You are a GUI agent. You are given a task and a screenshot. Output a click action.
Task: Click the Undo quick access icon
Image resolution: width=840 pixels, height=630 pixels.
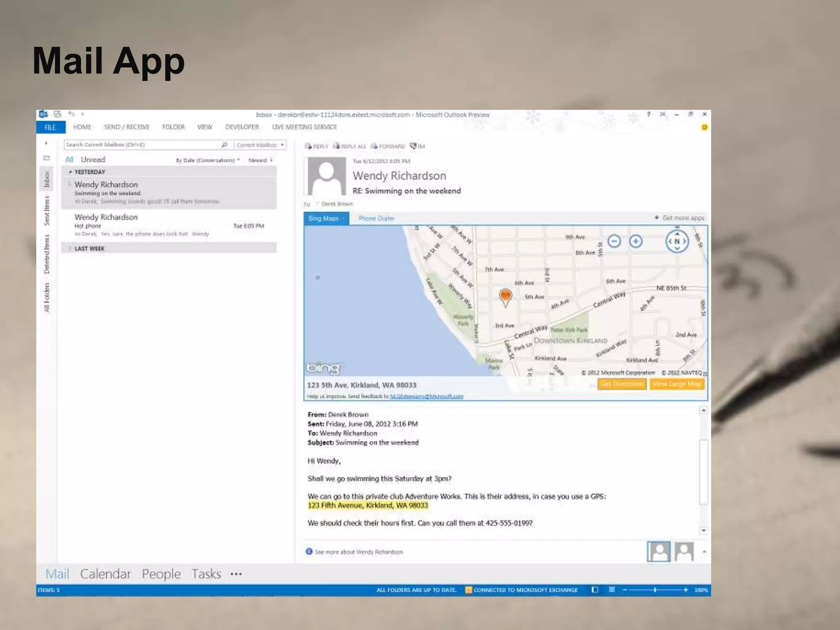(71, 114)
